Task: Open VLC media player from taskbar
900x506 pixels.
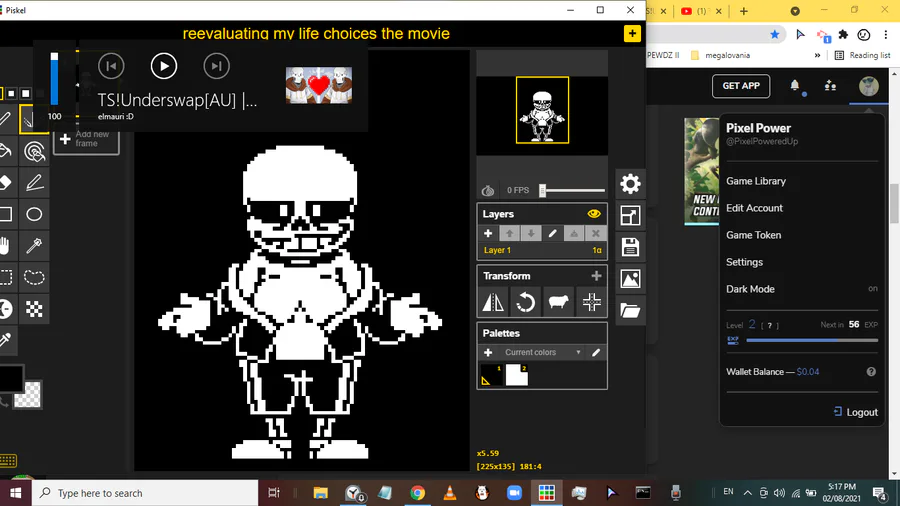Action: [450, 493]
